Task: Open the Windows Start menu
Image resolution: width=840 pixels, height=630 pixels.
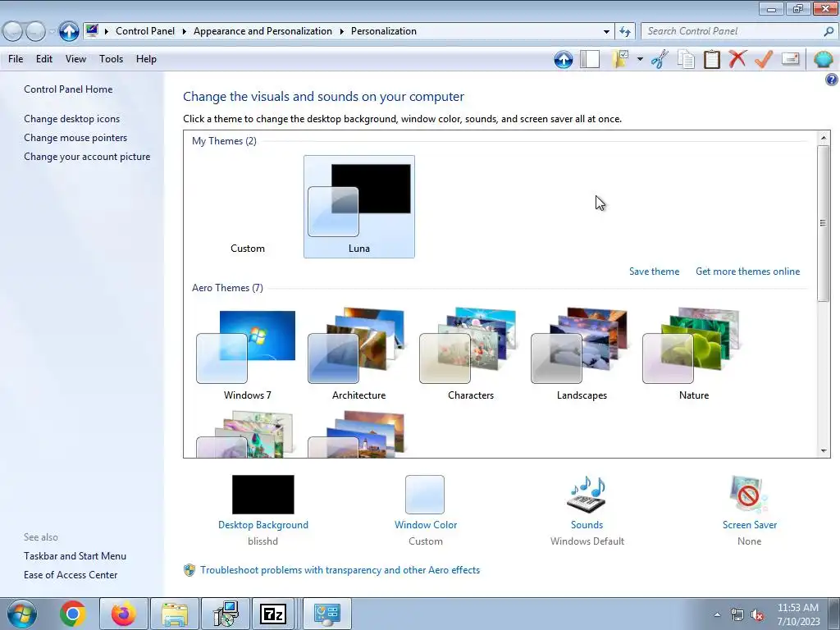Action: 21,614
